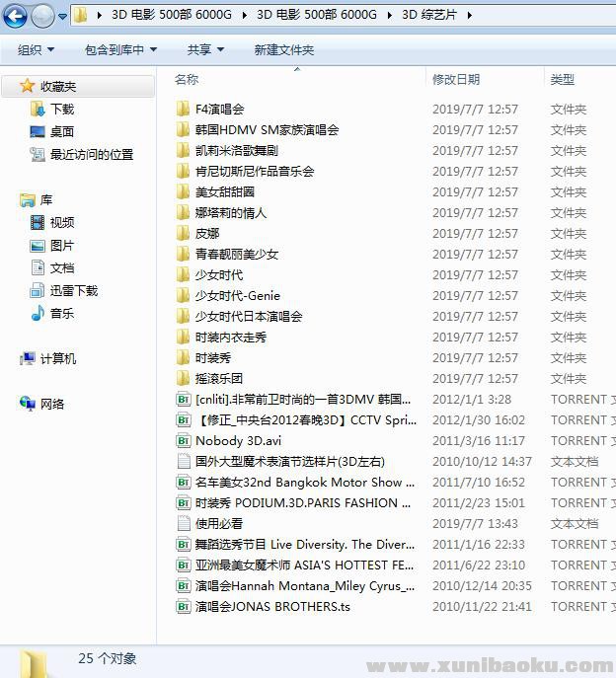Click the 新建文件夹 button
Viewport: 616px width, 678px height.
283,49
